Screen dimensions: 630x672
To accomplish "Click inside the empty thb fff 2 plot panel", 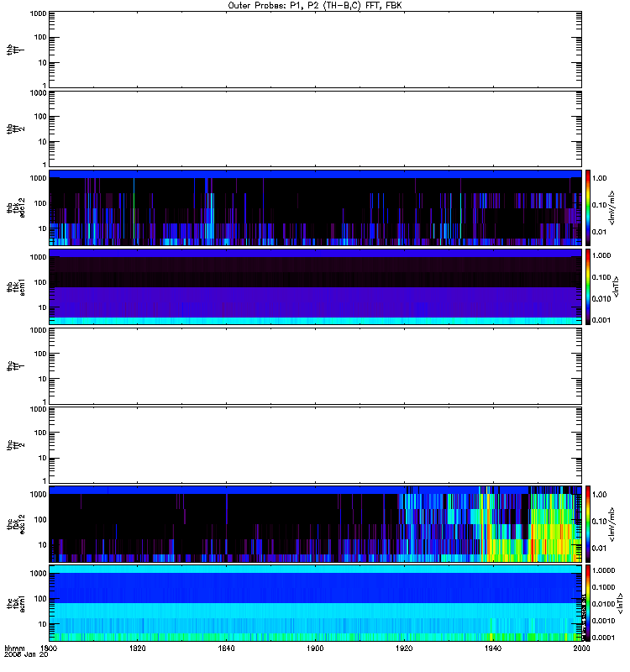I will (315, 129).
